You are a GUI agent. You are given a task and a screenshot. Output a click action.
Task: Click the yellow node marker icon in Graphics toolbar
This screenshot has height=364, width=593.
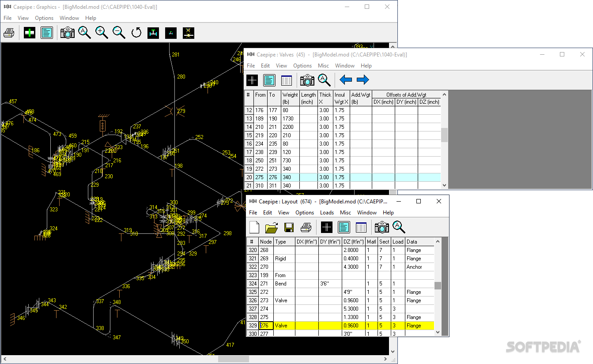(189, 33)
